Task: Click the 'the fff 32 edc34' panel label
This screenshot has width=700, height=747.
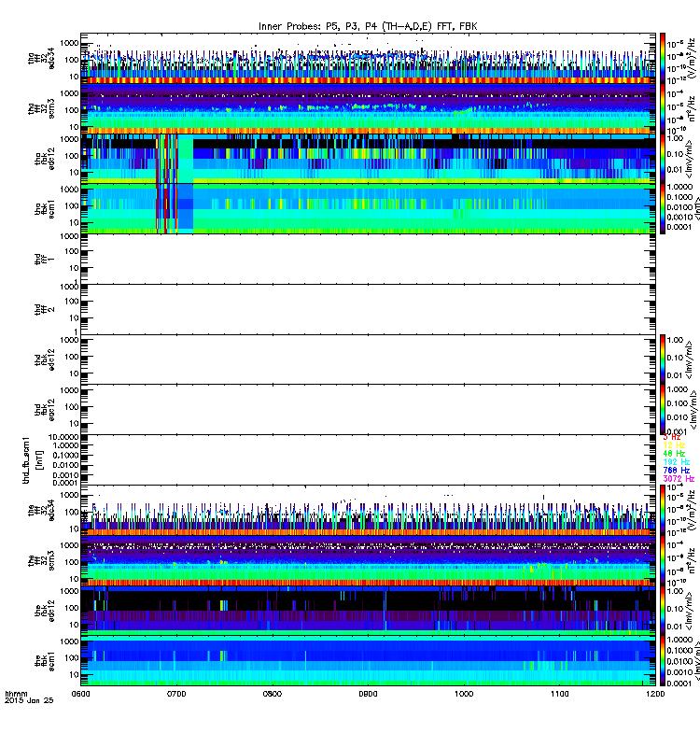Action: [x=41, y=511]
